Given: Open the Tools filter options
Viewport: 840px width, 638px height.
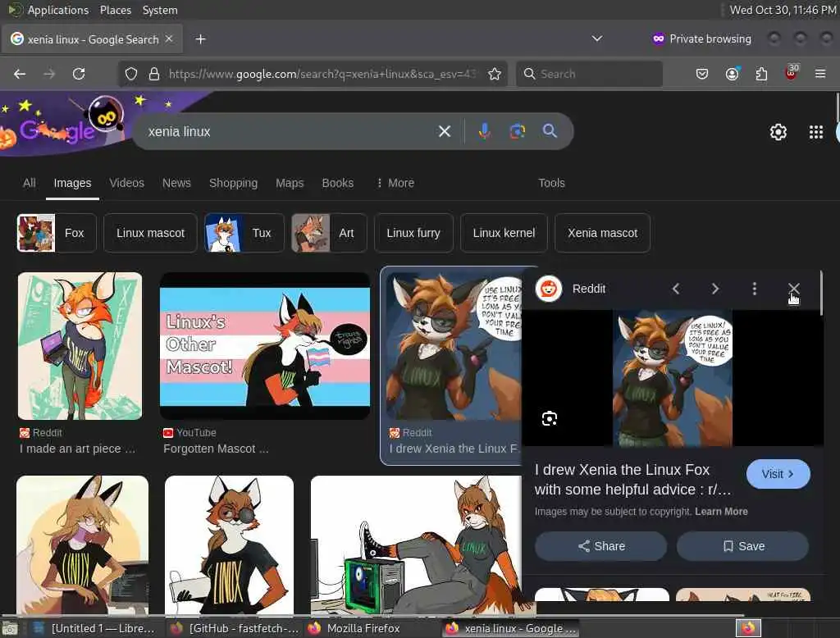Looking at the screenshot, I should point(551,183).
